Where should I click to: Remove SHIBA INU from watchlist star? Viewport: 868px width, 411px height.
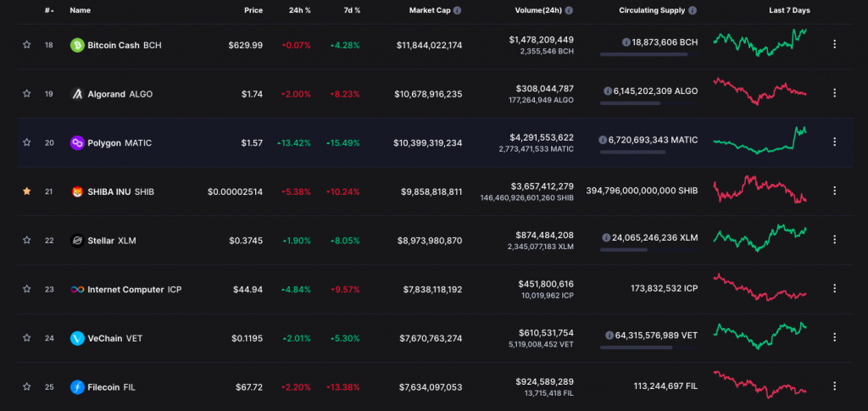point(26,191)
